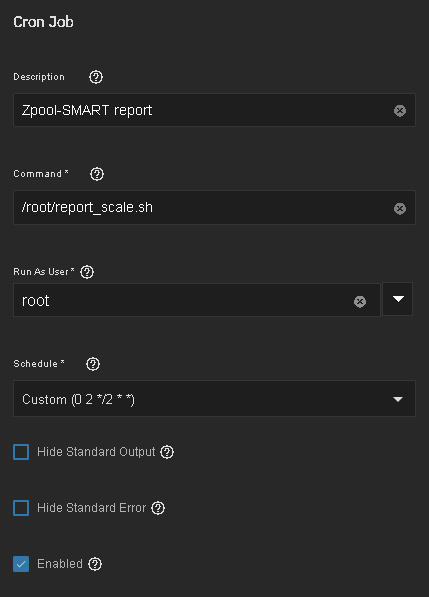The height and width of the screenshot is (597, 429).
Task: Click the Schedule dropdown arrow indicator
Action: (x=398, y=399)
